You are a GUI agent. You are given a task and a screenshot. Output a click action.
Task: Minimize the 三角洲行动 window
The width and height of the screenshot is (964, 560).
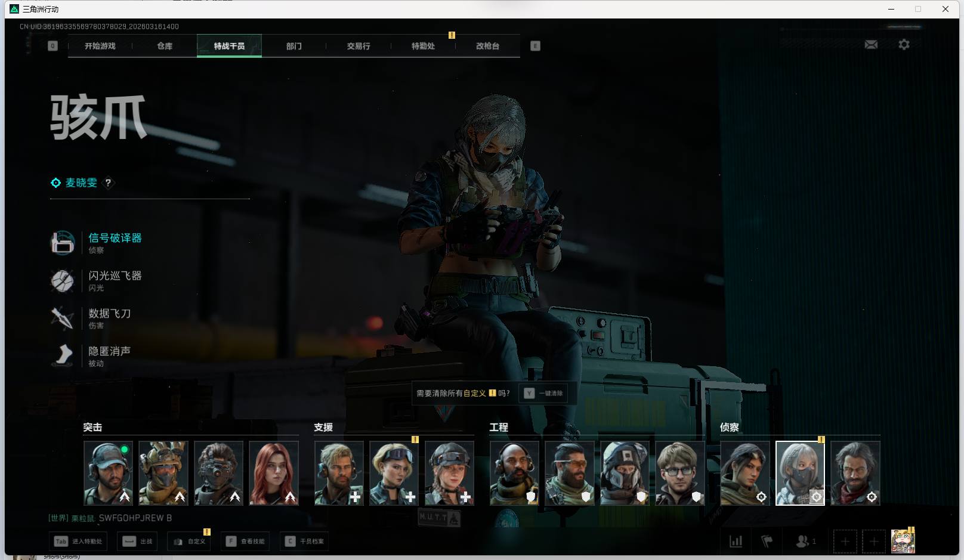[x=891, y=9]
